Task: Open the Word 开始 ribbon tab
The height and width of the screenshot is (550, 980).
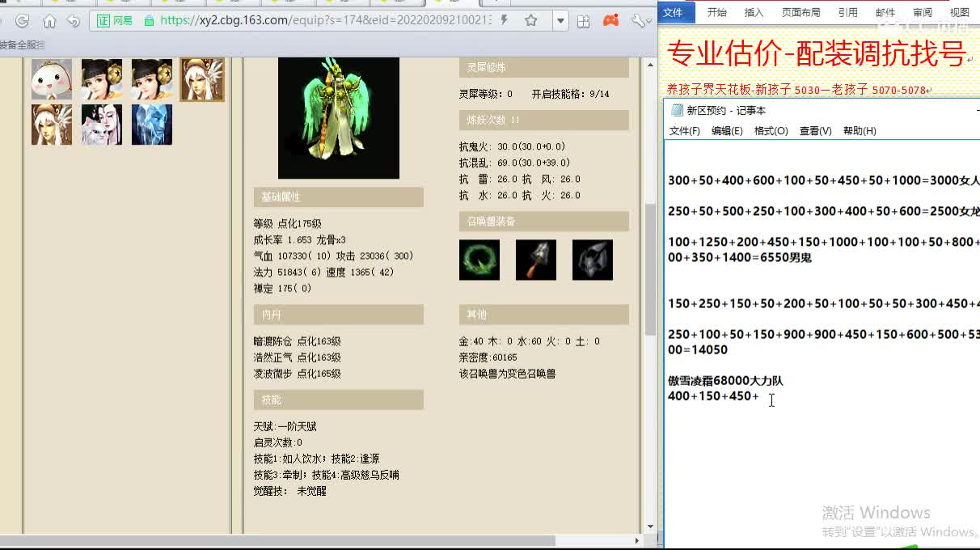Action: (x=717, y=12)
